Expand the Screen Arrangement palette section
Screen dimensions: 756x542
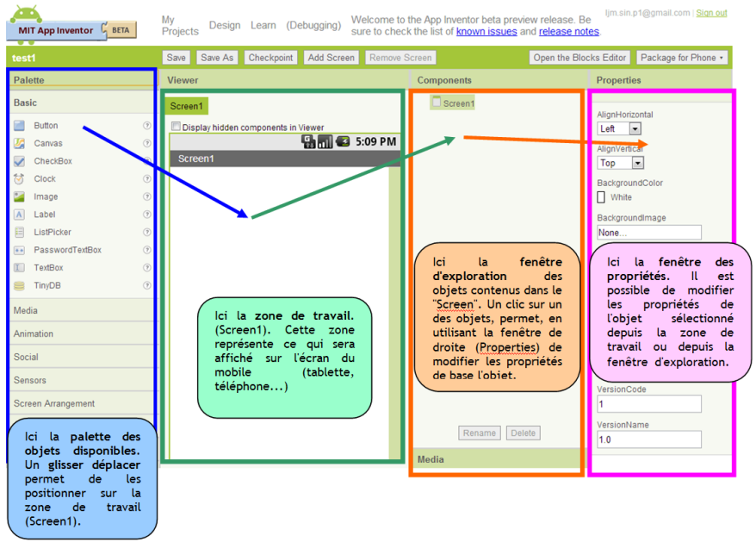(x=81, y=403)
